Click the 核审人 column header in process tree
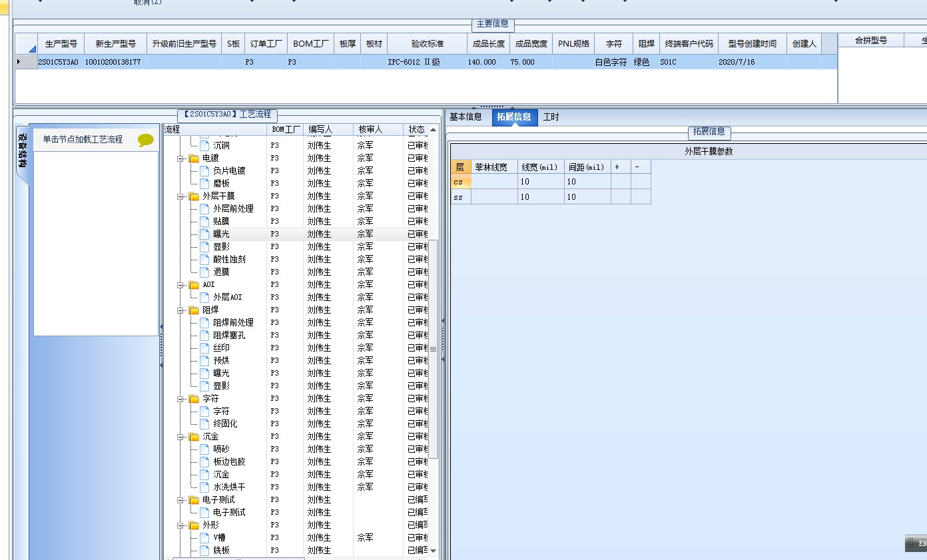Image resolution: width=927 pixels, height=560 pixels. pyautogui.click(x=378, y=129)
